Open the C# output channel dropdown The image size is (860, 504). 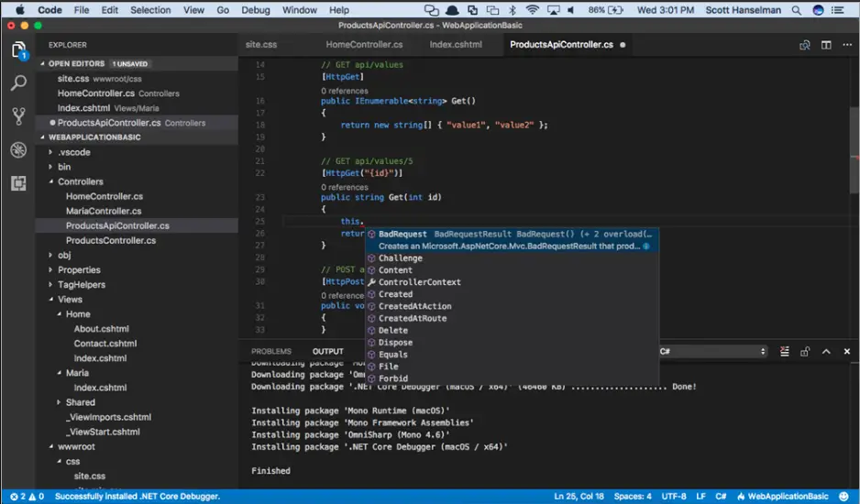(713, 352)
